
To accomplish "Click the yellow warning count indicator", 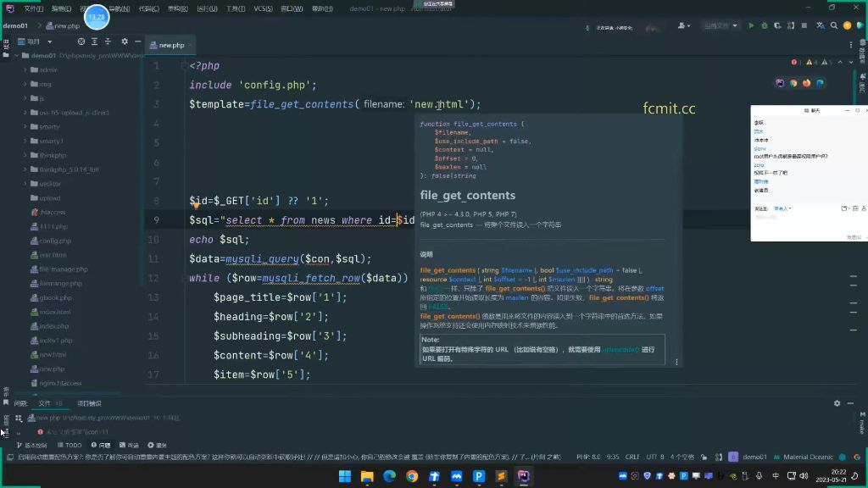I will pos(811,62).
